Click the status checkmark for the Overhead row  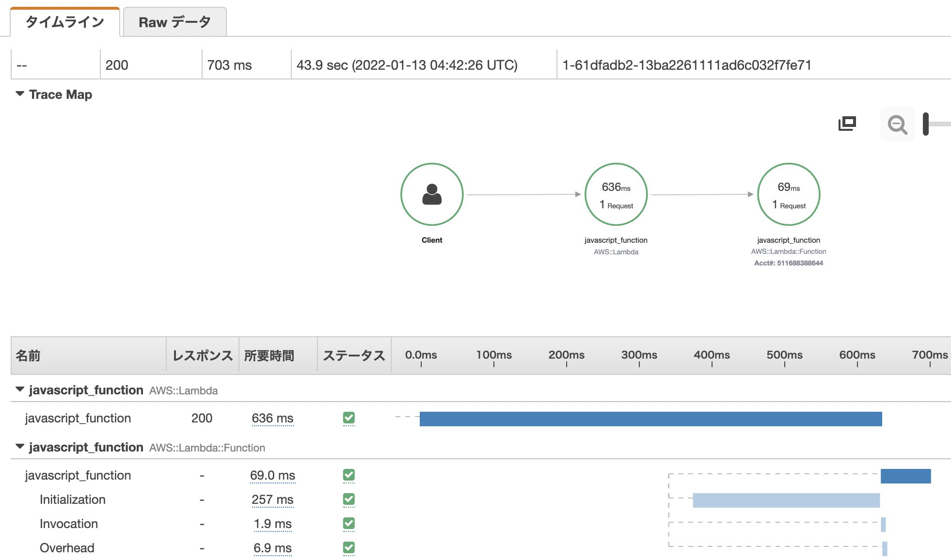click(349, 547)
